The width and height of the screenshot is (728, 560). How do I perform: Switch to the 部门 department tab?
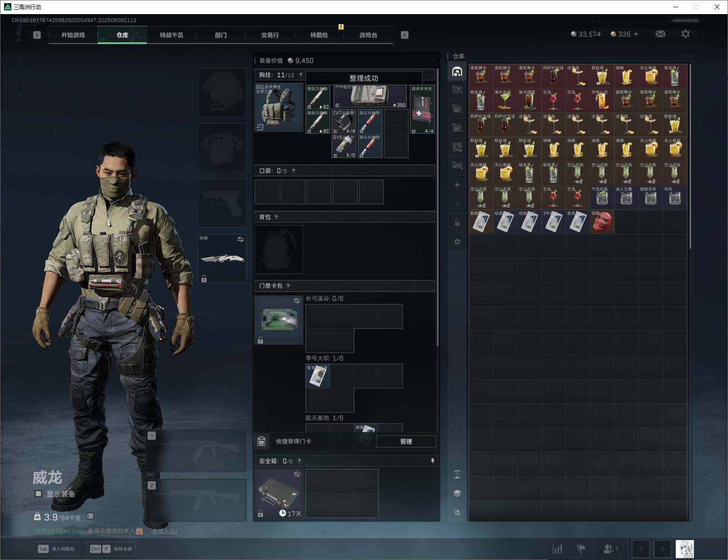(x=220, y=35)
